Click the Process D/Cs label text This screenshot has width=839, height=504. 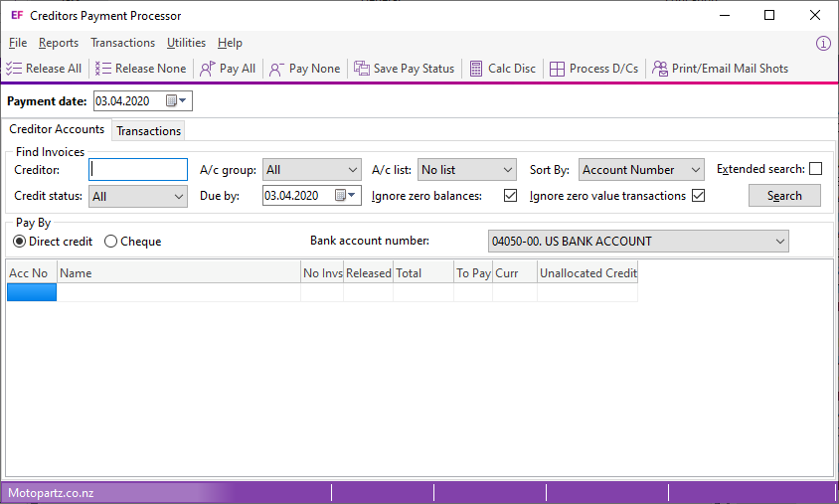[x=603, y=69]
